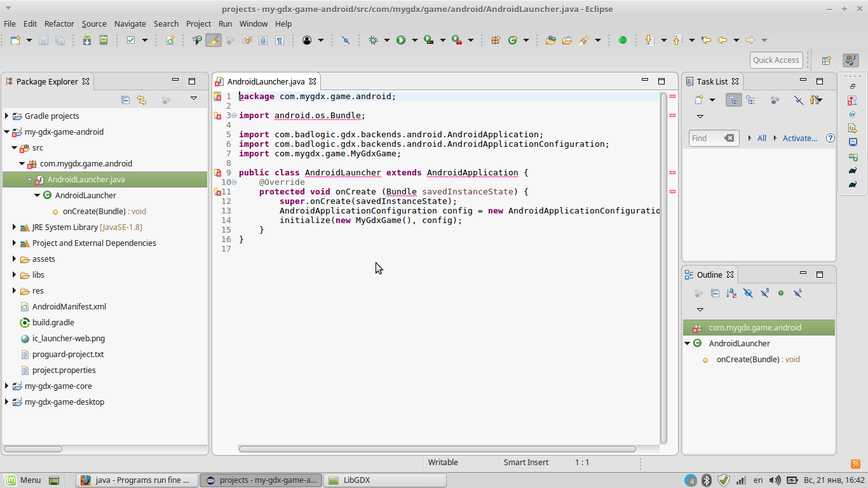
Task: Click the Activate... link in Task List
Action: point(800,138)
